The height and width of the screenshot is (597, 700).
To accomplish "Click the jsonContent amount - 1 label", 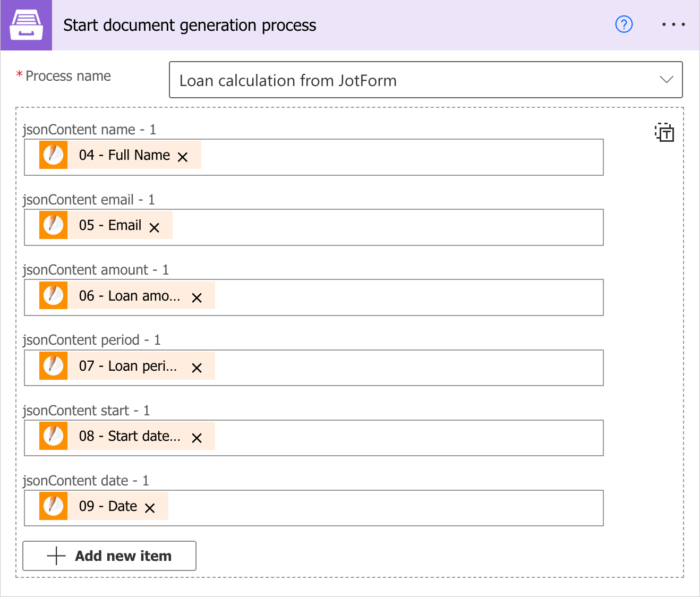I will 96,270.
